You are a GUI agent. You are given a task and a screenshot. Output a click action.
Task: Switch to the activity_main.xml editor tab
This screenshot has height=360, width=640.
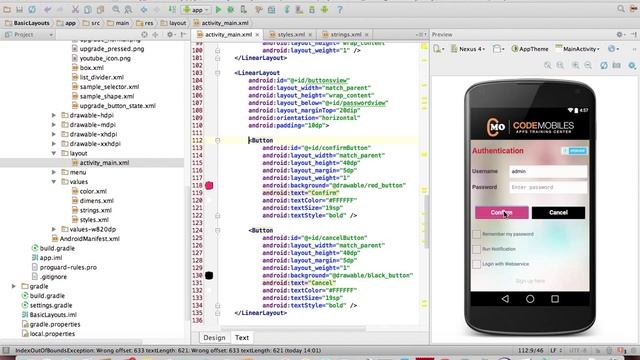[228, 35]
